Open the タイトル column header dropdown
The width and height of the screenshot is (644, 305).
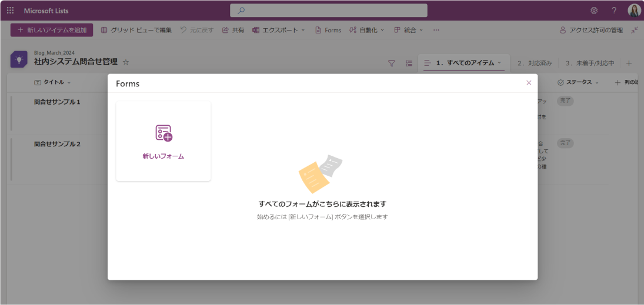click(x=52, y=82)
